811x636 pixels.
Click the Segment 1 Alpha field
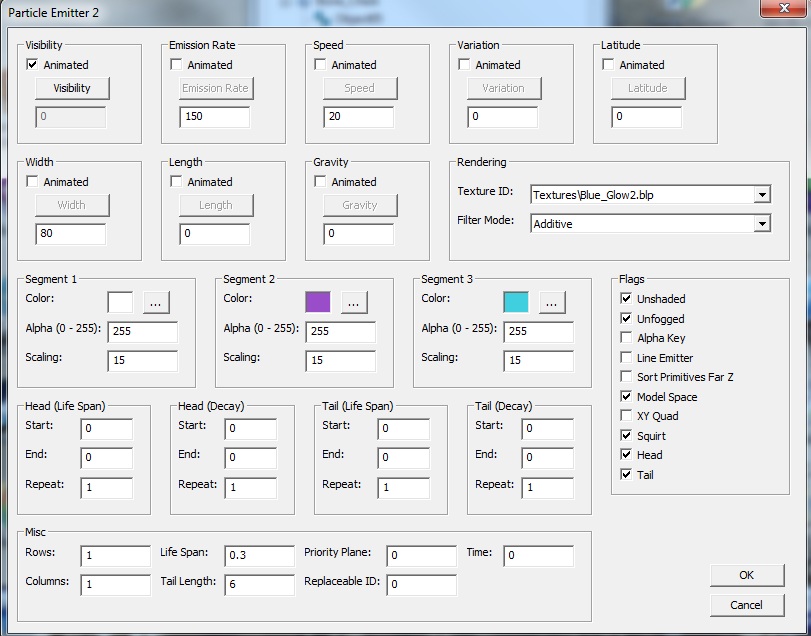143,331
